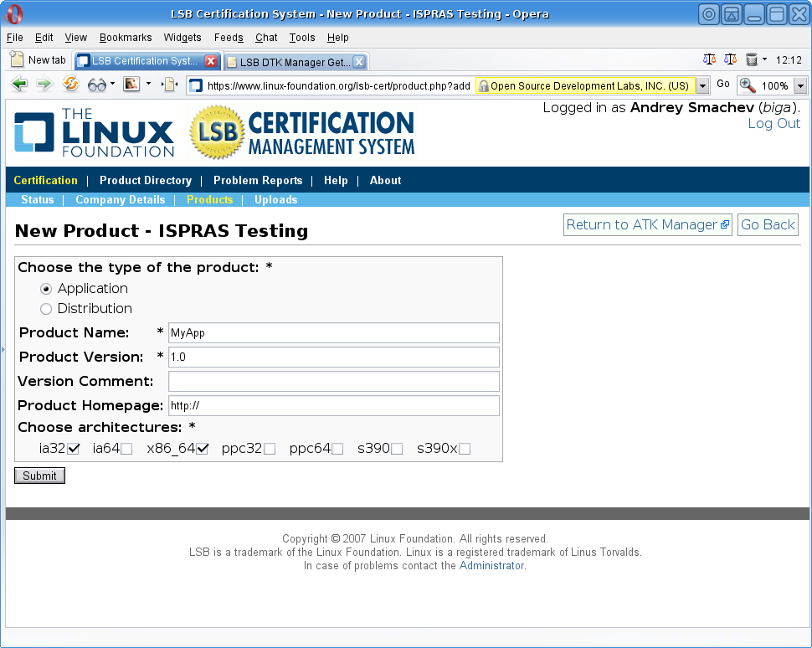The image size is (812, 648).
Task: Close the LSB Certification Syst... tab
Action: (x=211, y=61)
